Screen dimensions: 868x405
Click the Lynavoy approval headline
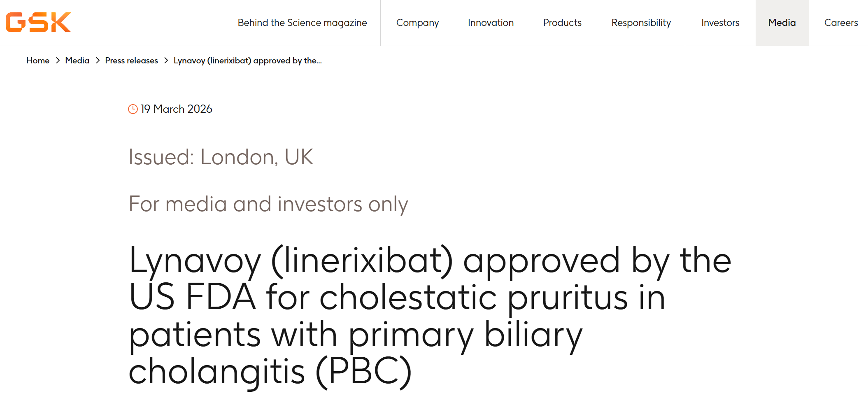tap(429, 315)
